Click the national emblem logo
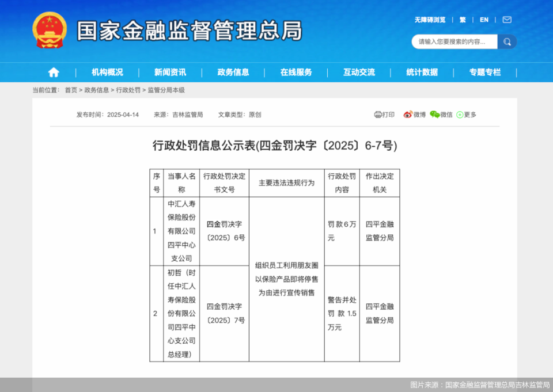The image size is (553, 392). (x=50, y=31)
